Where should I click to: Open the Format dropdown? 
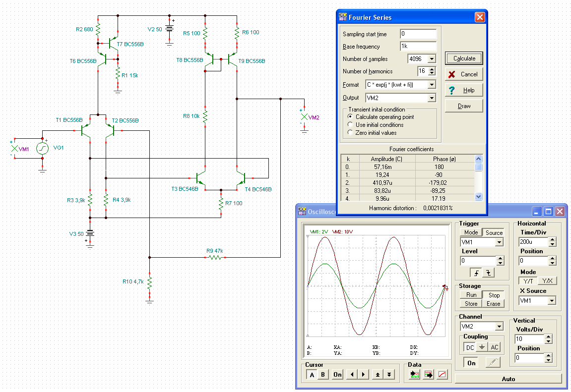(x=432, y=85)
